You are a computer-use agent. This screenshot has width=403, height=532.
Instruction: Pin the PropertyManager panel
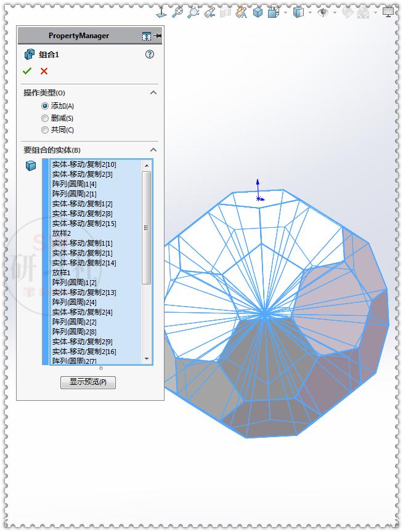pos(158,36)
